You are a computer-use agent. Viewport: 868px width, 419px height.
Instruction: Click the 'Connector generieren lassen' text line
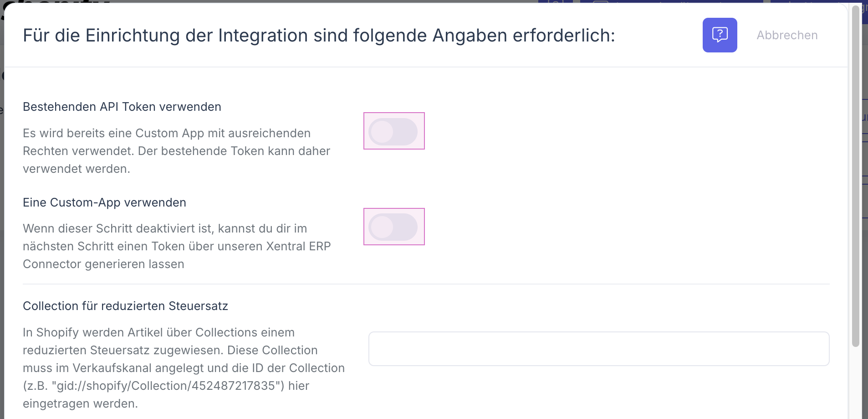click(103, 264)
